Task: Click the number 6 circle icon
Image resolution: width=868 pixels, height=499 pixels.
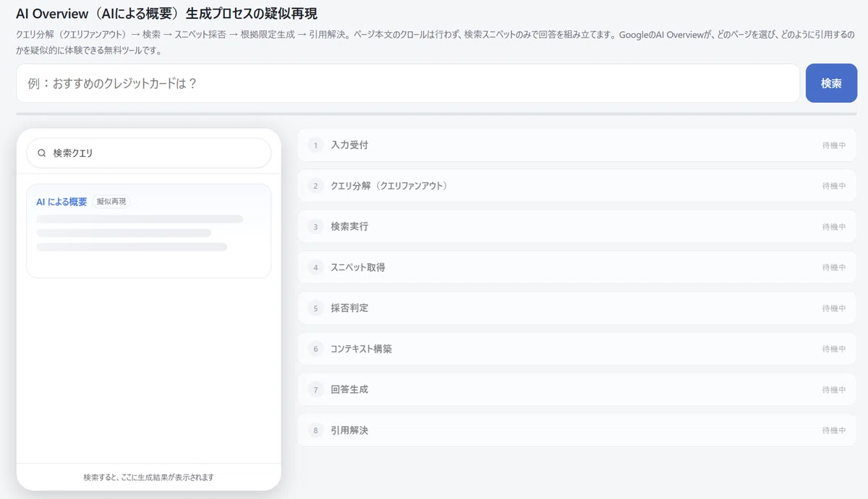Action: click(315, 349)
